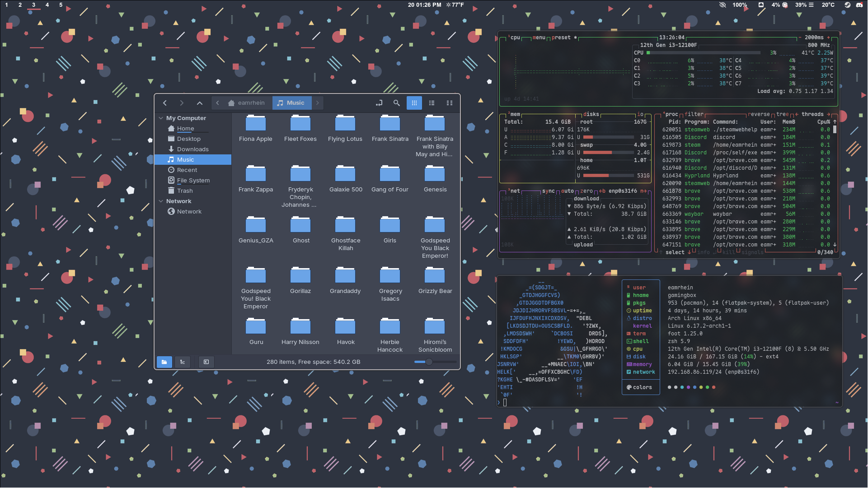This screenshot has height=488, width=868.
Task: Hide the sidebar panel
Action: pos(206,362)
